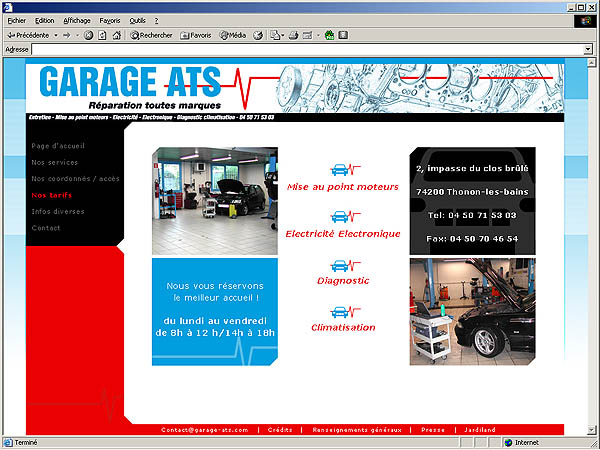The image size is (600, 450).
Task: Click the Précédente back button
Action: click(x=28, y=35)
